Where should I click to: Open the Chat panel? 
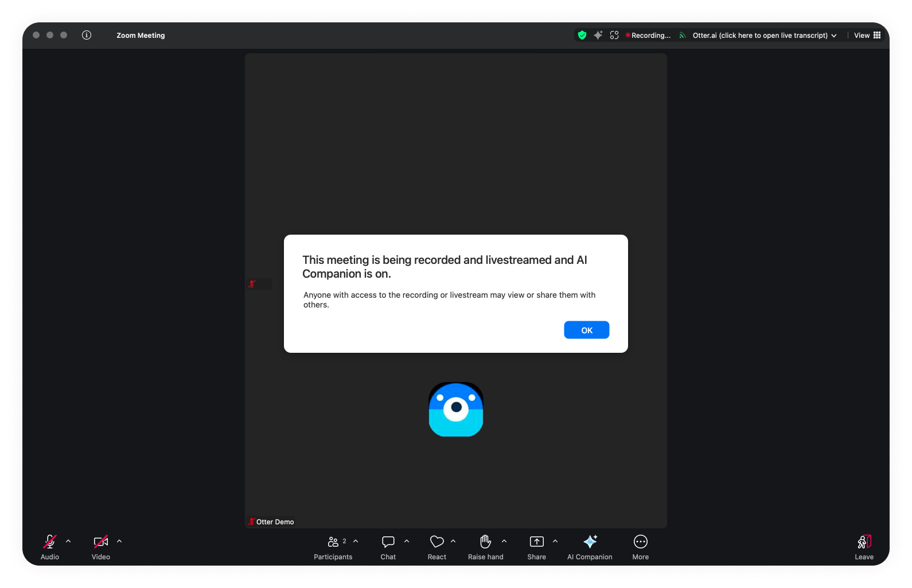(x=388, y=547)
